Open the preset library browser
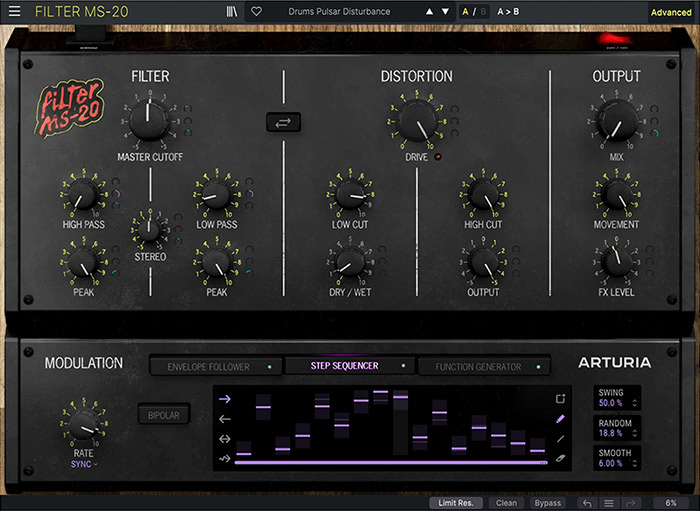Viewport: 700px width, 511px height. click(x=232, y=12)
